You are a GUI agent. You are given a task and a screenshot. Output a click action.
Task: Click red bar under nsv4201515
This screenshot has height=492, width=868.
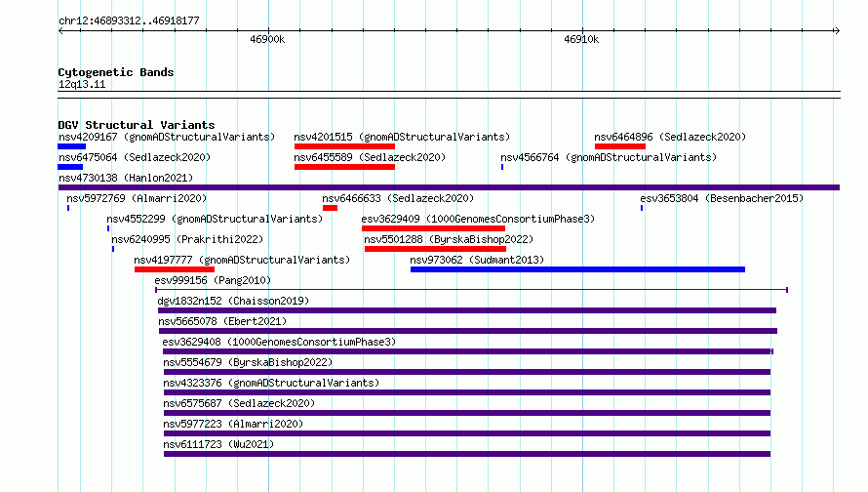pyautogui.click(x=344, y=146)
